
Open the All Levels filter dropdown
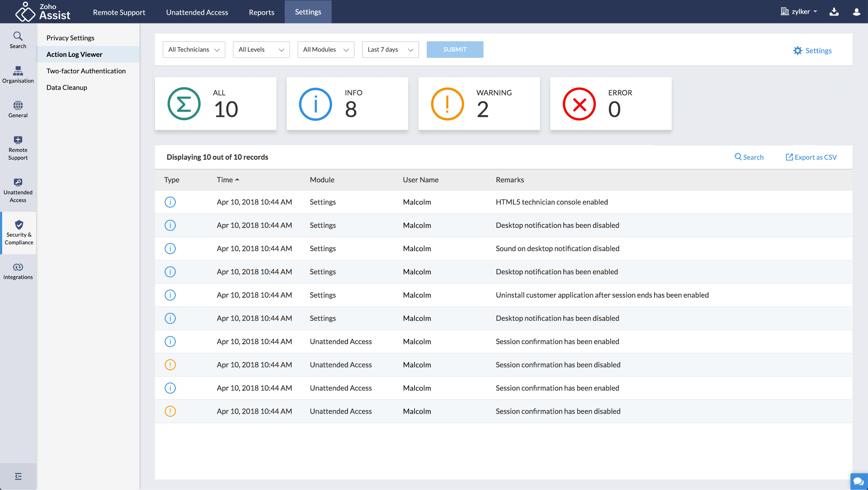tap(261, 49)
